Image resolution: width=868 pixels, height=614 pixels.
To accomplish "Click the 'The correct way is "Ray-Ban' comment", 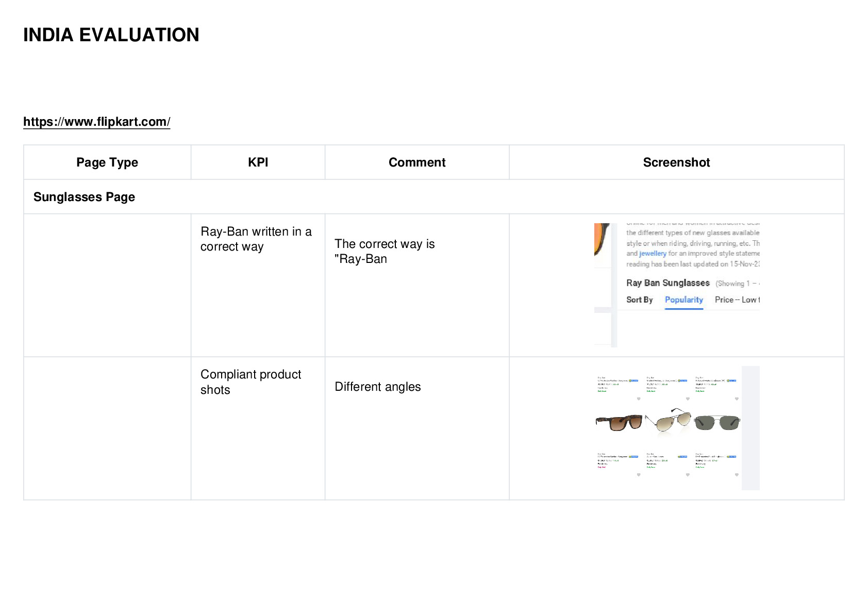I will tap(385, 252).
